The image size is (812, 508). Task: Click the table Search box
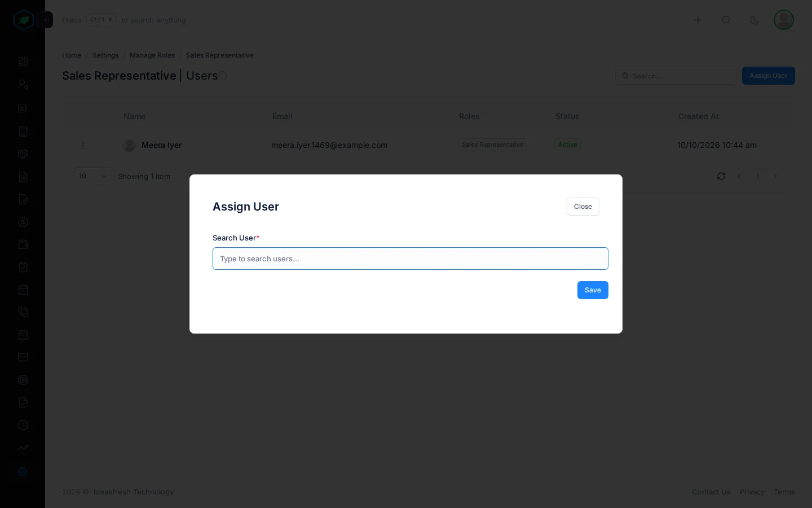[x=676, y=76]
